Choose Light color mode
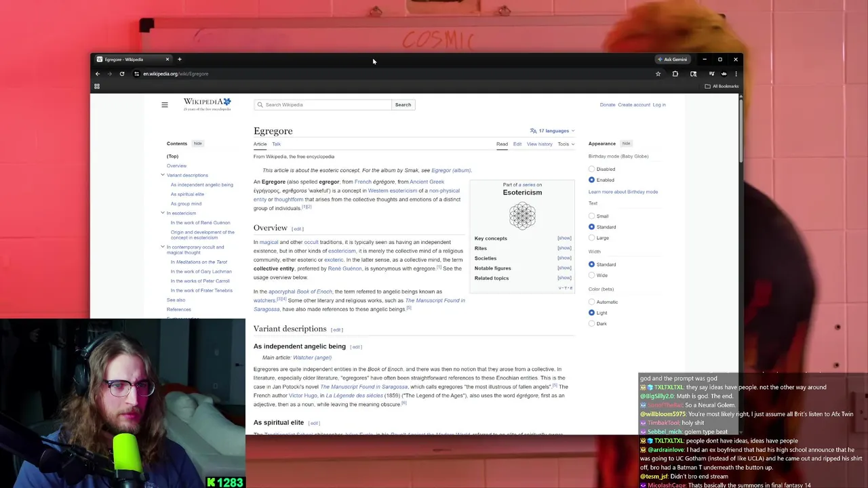The height and width of the screenshot is (488, 868). click(x=591, y=313)
